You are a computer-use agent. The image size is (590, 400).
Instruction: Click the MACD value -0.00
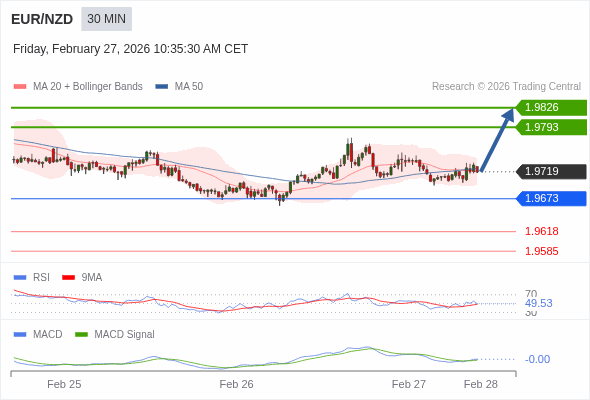(x=537, y=359)
